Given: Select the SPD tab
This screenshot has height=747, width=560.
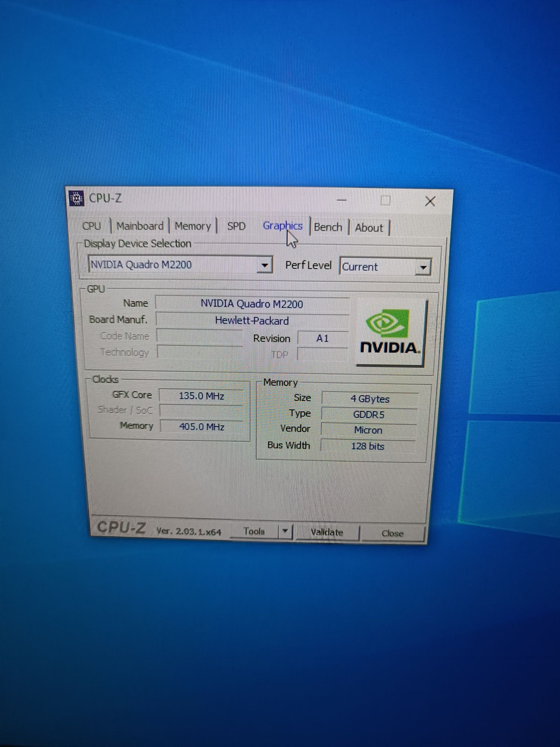Looking at the screenshot, I should (x=236, y=226).
